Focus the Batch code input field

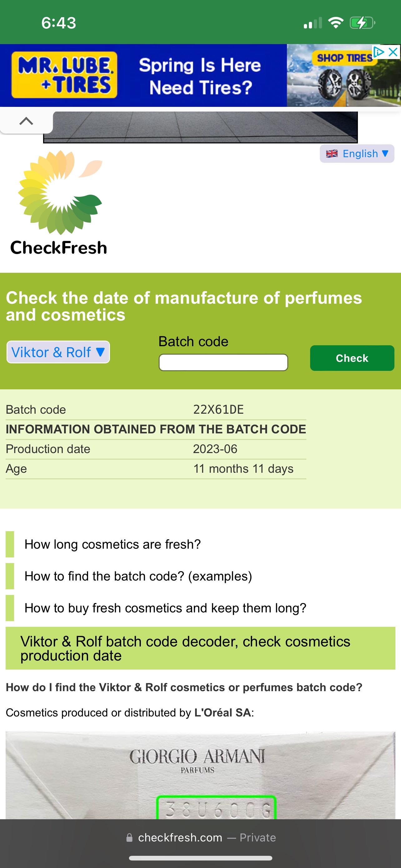tap(223, 362)
